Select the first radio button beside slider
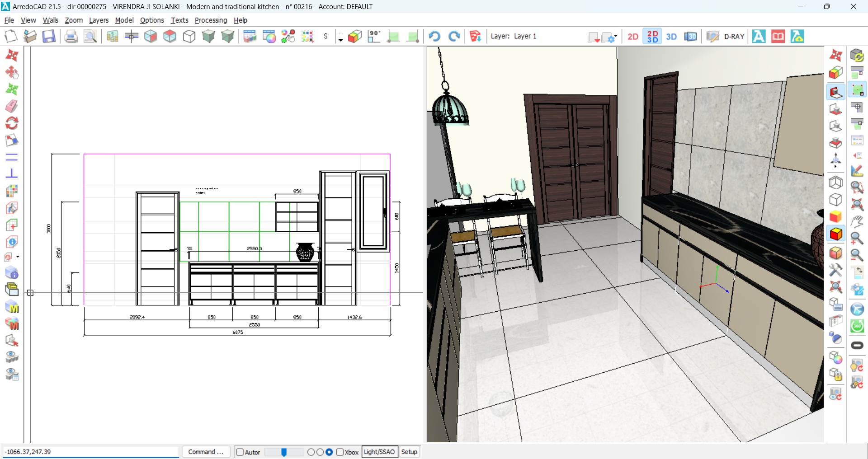868x459 pixels. pos(311,452)
